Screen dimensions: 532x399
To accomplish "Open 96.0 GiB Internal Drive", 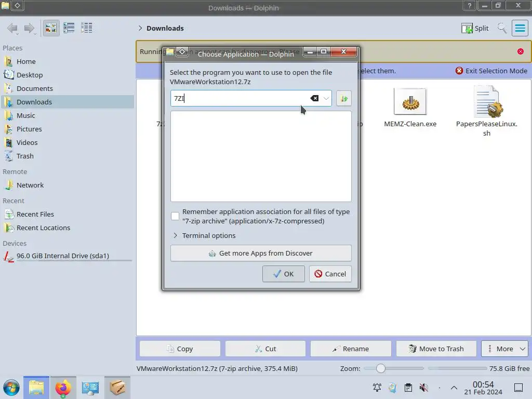I will pos(67,256).
